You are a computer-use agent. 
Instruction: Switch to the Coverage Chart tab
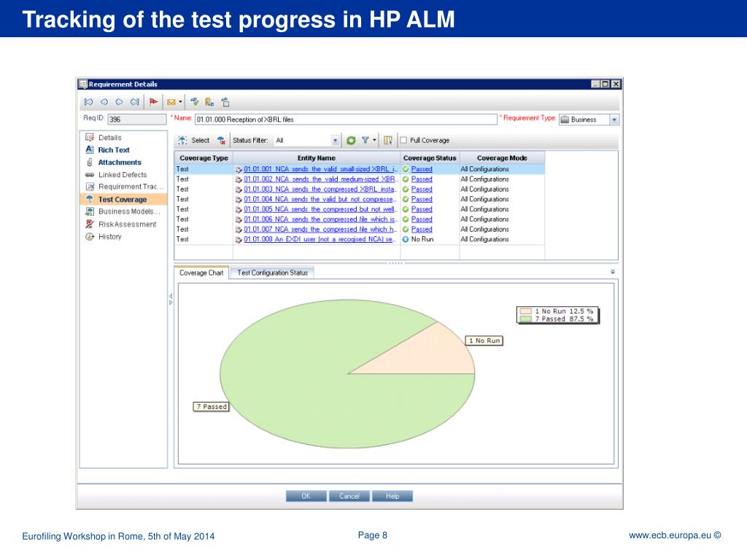(x=201, y=273)
